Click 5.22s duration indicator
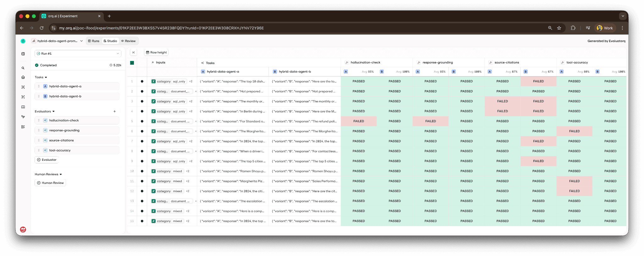Image resolution: width=644 pixels, height=256 pixels. click(115, 65)
